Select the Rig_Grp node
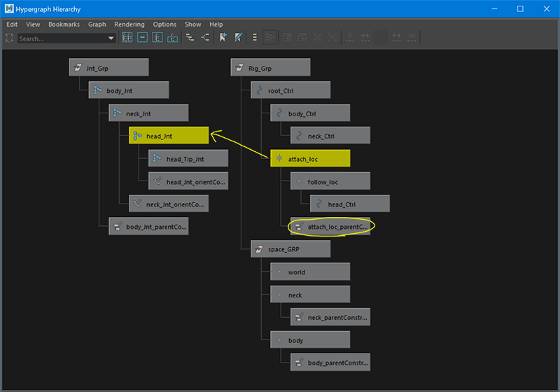The image size is (560, 392). click(x=270, y=67)
